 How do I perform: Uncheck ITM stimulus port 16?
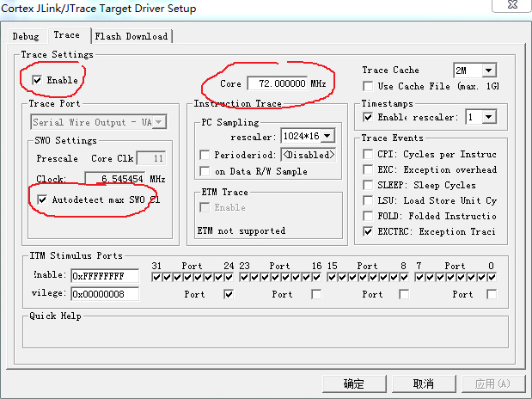coord(316,278)
